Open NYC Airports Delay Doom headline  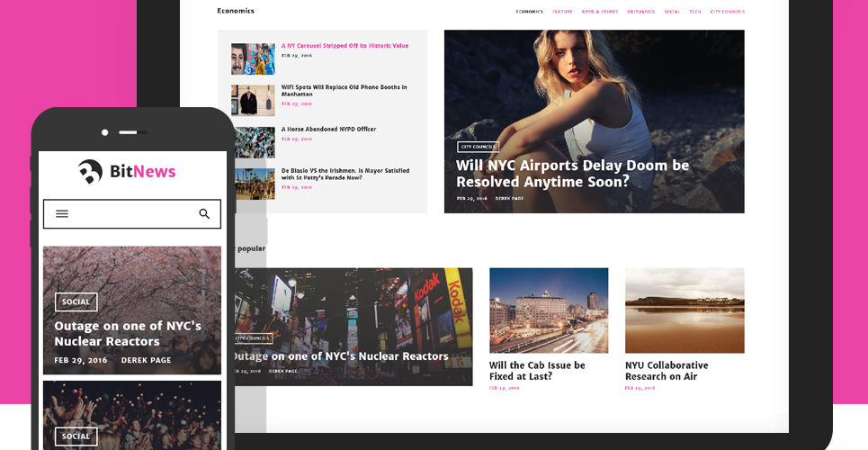[x=572, y=174]
